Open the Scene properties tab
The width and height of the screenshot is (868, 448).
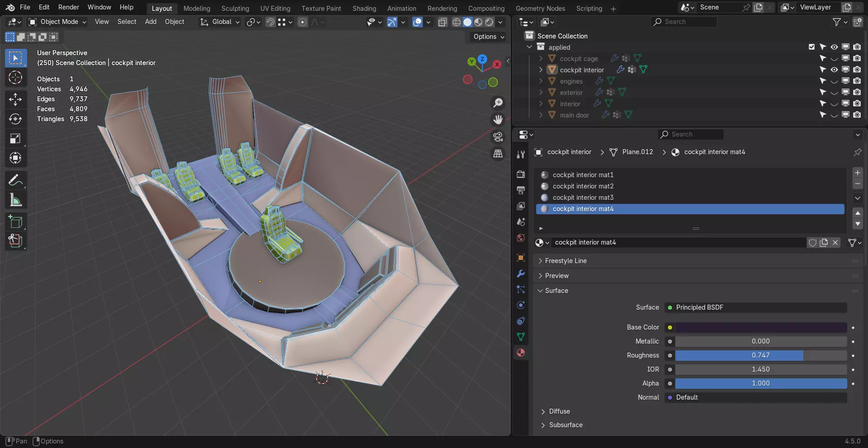point(521,222)
